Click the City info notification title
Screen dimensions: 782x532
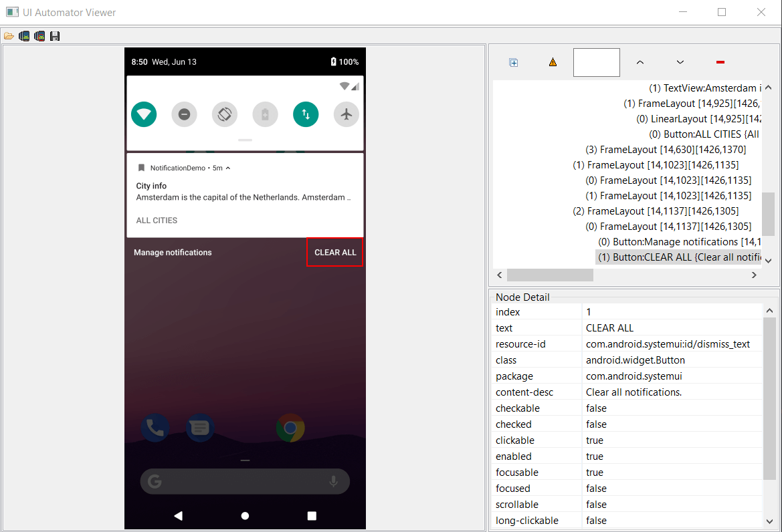pyautogui.click(x=151, y=186)
